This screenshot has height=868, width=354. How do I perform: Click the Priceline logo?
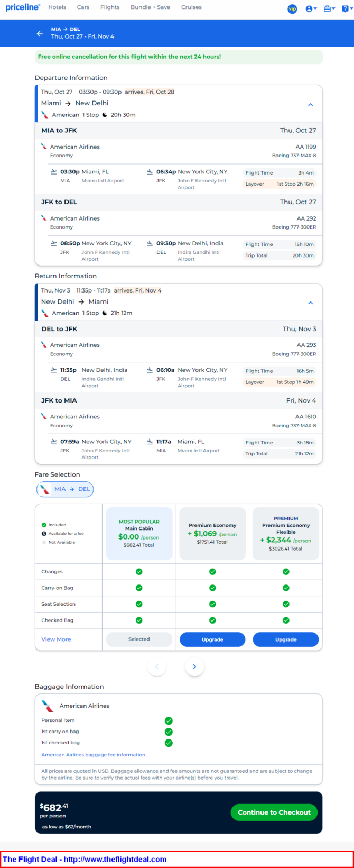23,7
